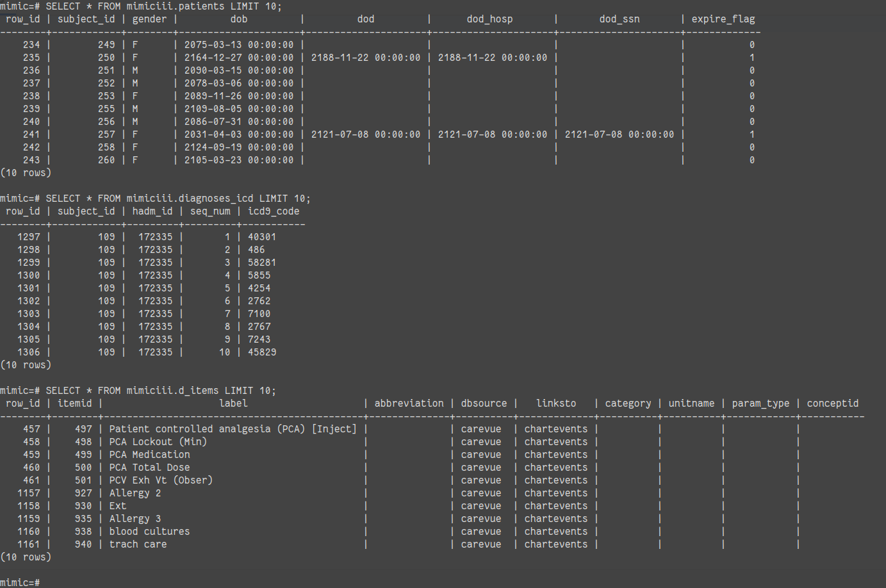Image resolution: width=886 pixels, height=588 pixels.
Task: Click the Patient controlled analgesia label
Action: [x=233, y=429]
